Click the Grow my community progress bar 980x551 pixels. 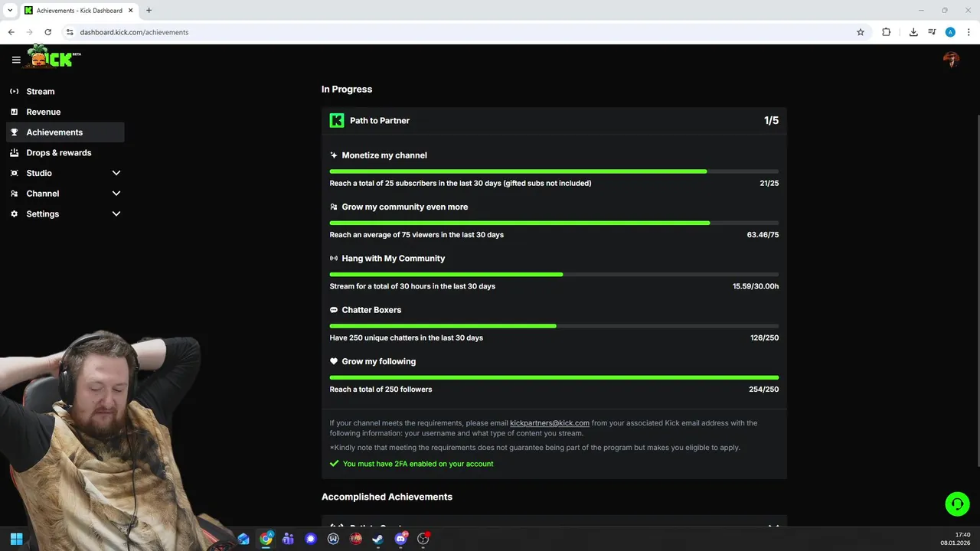tap(554, 223)
